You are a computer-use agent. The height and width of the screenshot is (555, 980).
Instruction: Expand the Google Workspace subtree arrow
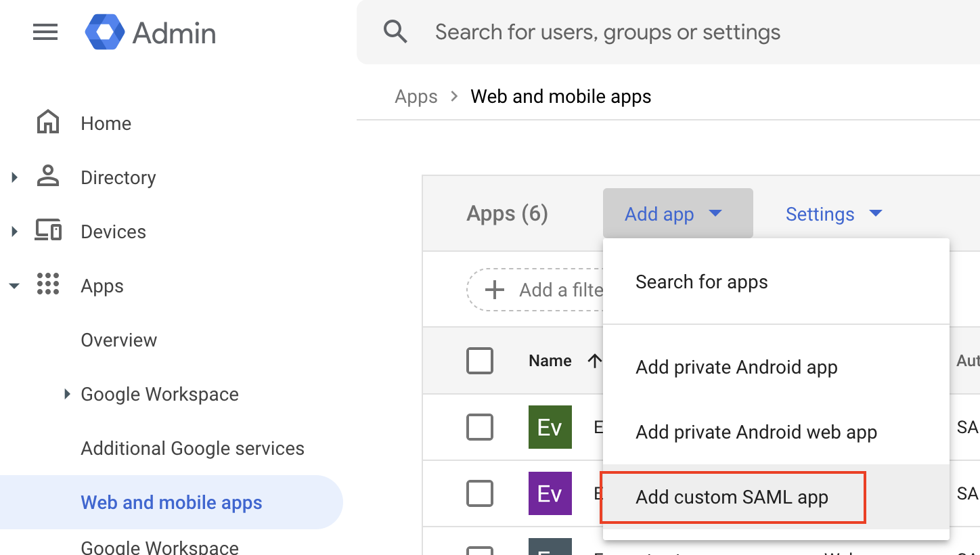67,393
